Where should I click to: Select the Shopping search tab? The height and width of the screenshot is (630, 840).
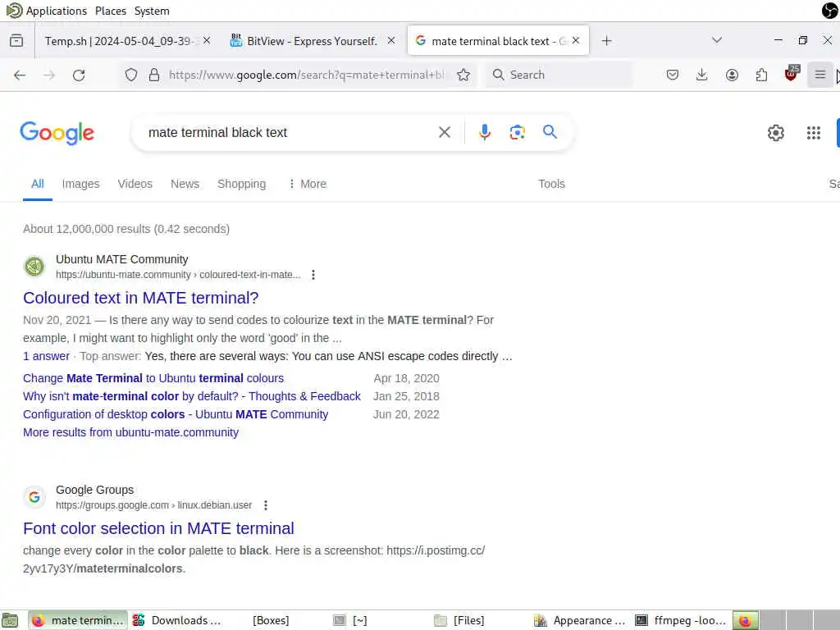[242, 184]
